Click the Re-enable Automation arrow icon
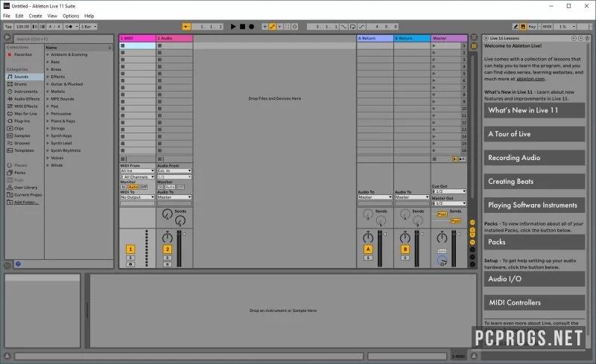596x364 pixels. tap(280, 27)
